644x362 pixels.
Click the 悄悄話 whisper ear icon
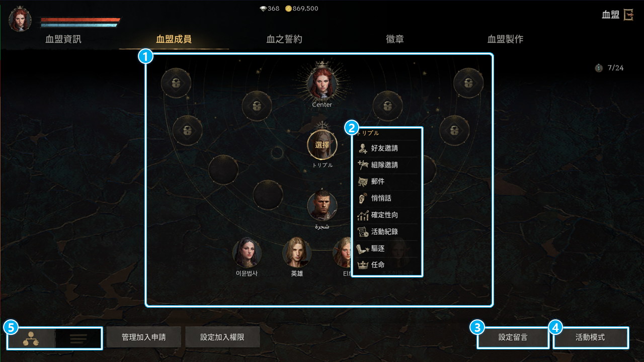tap(362, 198)
